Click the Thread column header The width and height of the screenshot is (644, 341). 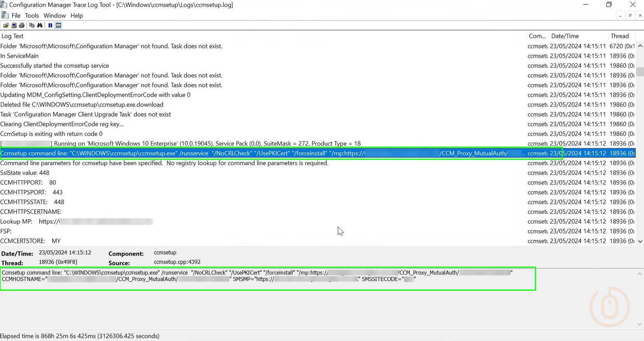619,36
